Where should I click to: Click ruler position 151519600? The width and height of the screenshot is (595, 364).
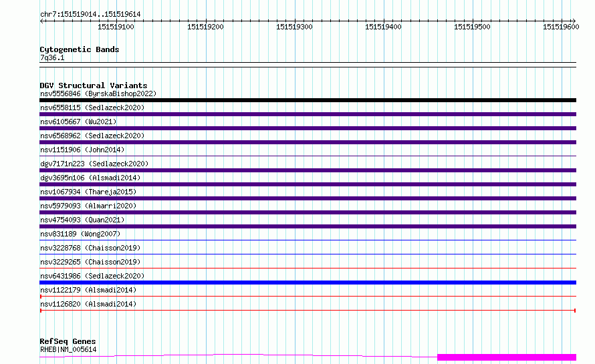tap(561, 27)
